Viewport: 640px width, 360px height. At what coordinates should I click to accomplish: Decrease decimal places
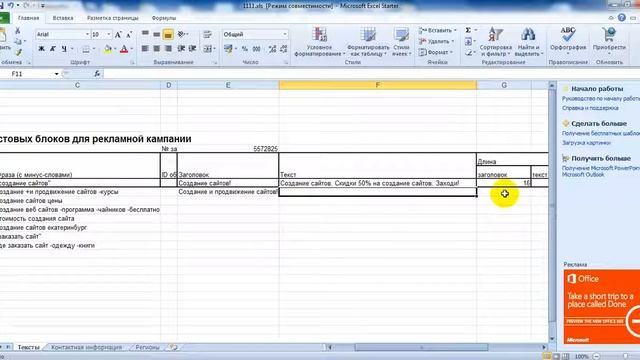pos(284,49)
